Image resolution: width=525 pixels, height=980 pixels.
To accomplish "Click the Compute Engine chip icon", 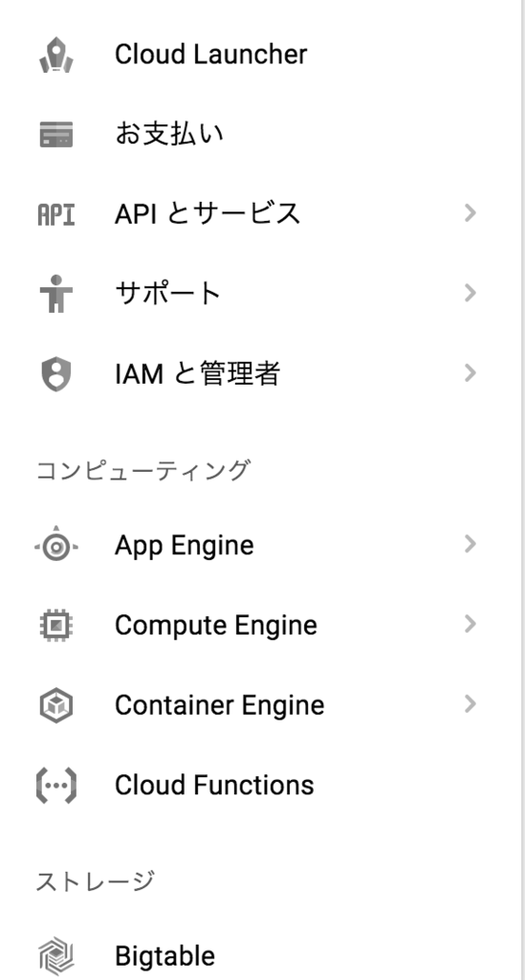I will tap(56, 625).
